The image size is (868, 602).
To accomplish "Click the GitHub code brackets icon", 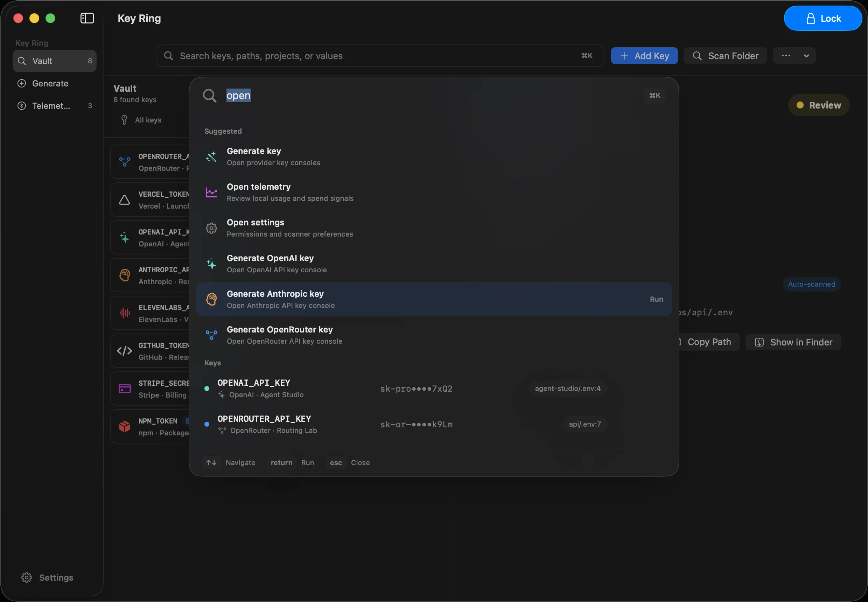I will pyautogui.click(x=125, y=351).
